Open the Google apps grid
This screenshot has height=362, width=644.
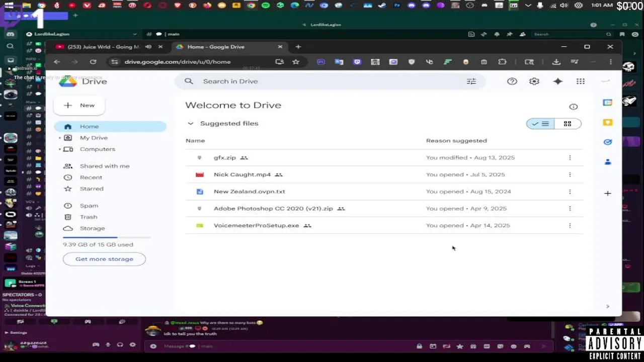pyautogui.click(x=581, y=81)
